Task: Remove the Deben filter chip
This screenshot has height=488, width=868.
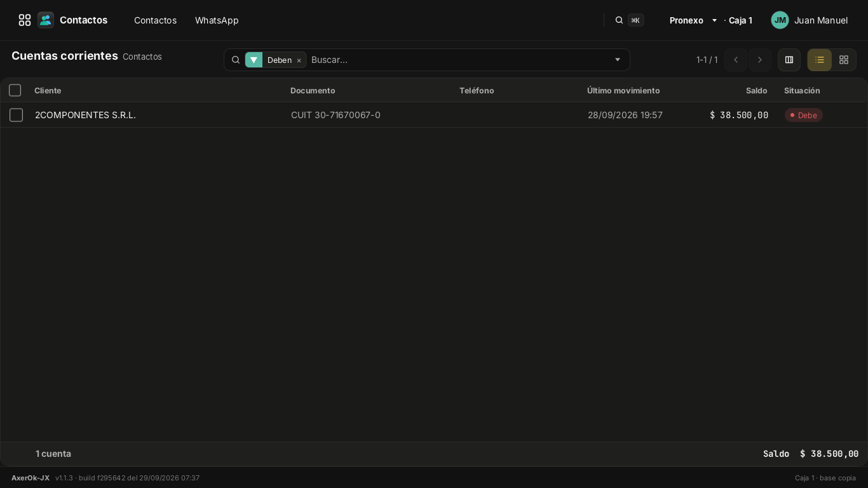Action: point(299,60)
